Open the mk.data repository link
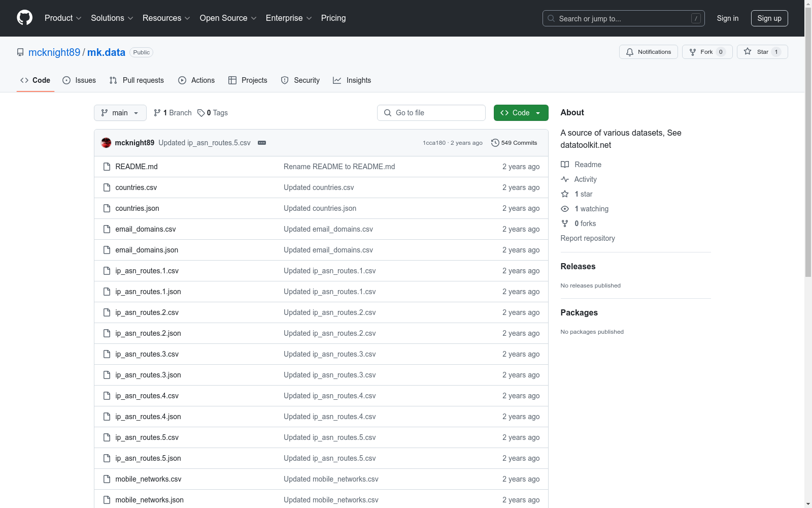This screenshot has height=508, width=812. [x=106, y=52]
